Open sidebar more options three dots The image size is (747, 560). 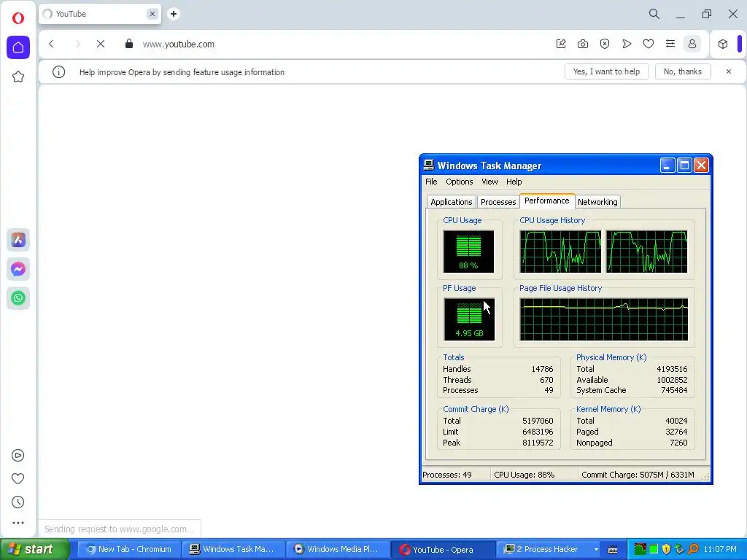(x=18, y=523)
